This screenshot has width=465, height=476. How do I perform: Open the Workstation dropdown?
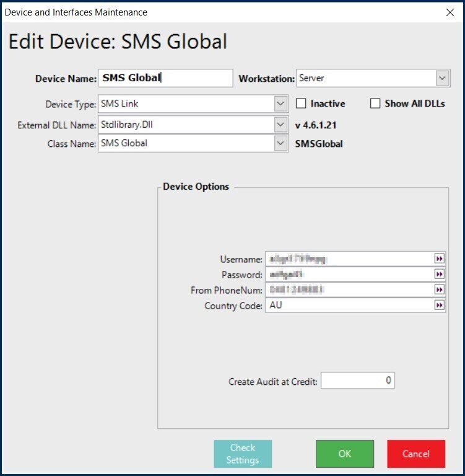point(442,79)
